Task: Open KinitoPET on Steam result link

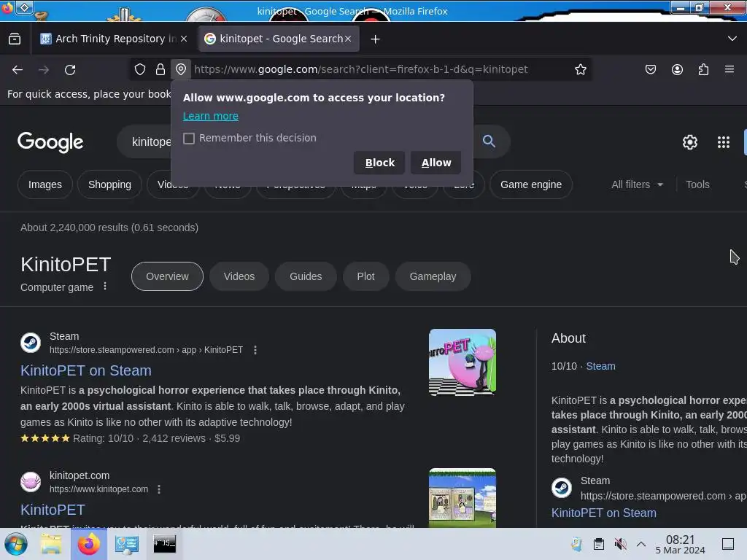Action: [x=86, y=370]
